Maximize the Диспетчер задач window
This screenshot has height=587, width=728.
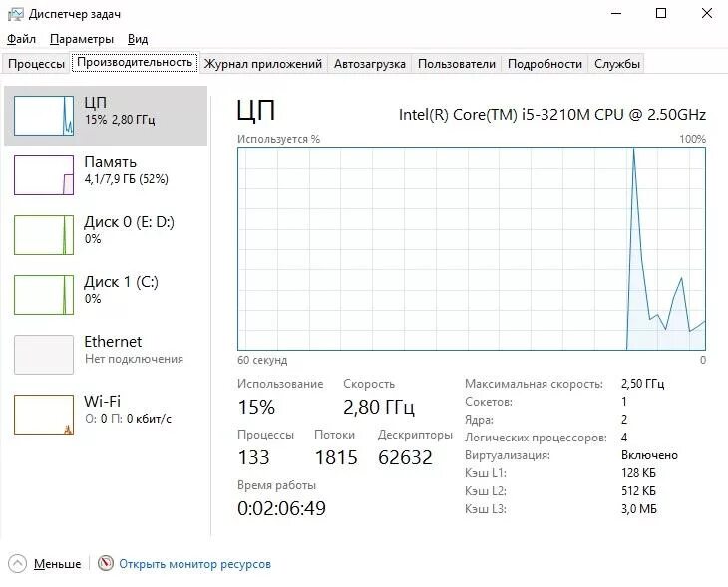pyautogui.click(x=661, y=14)
